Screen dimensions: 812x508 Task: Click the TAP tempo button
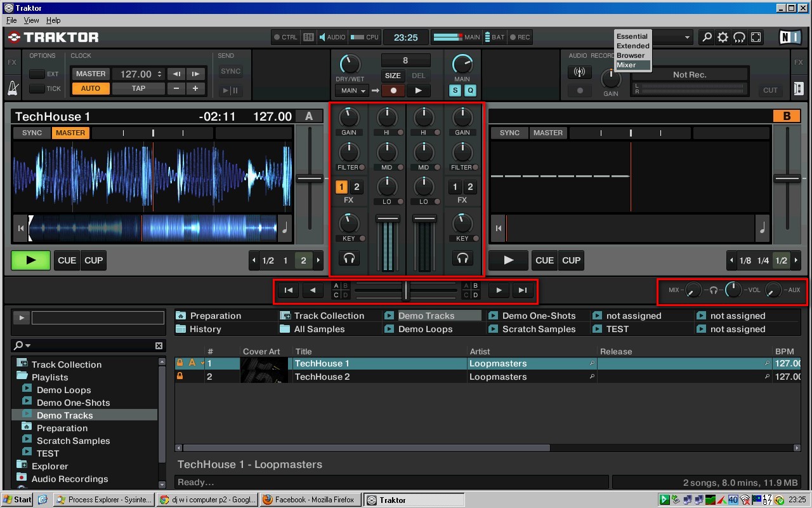138,89
